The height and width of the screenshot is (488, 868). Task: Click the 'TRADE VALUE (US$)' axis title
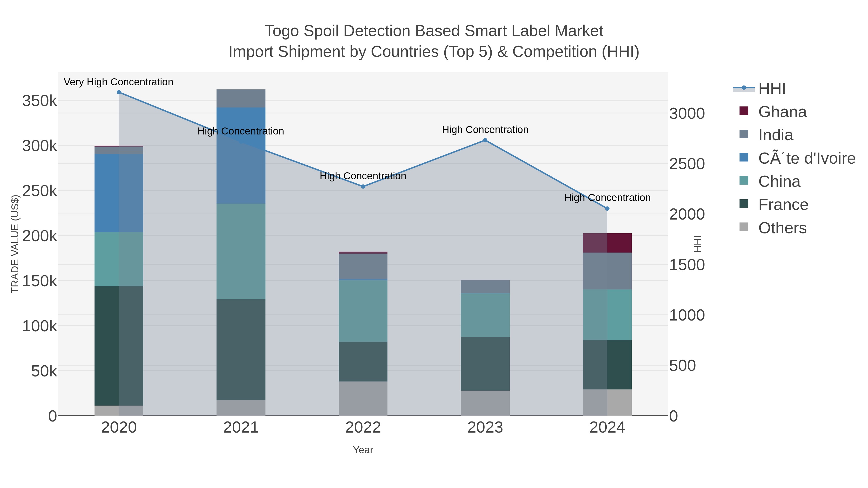pyautogui.click(x=15, y=244)
